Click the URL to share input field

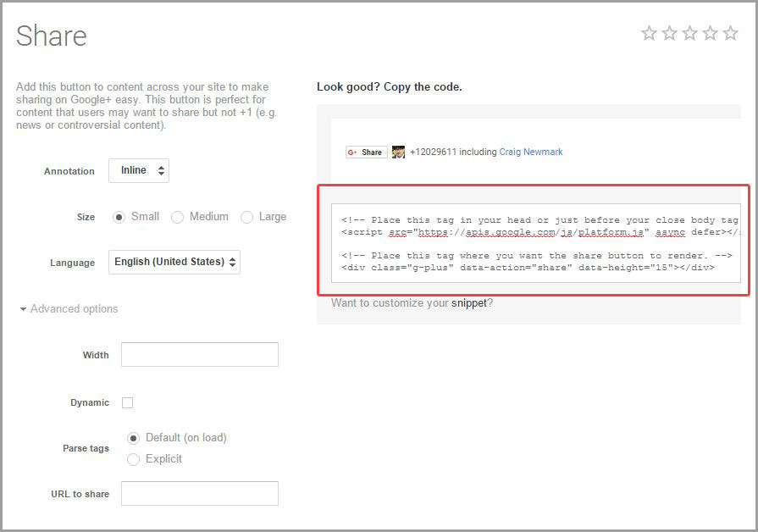point(200,493)
